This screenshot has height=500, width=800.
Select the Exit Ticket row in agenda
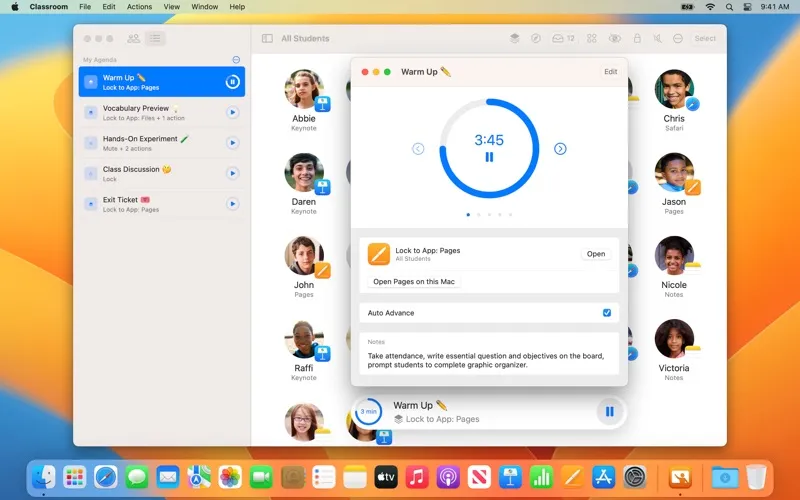pyautogui.click(x=162, y=204)
